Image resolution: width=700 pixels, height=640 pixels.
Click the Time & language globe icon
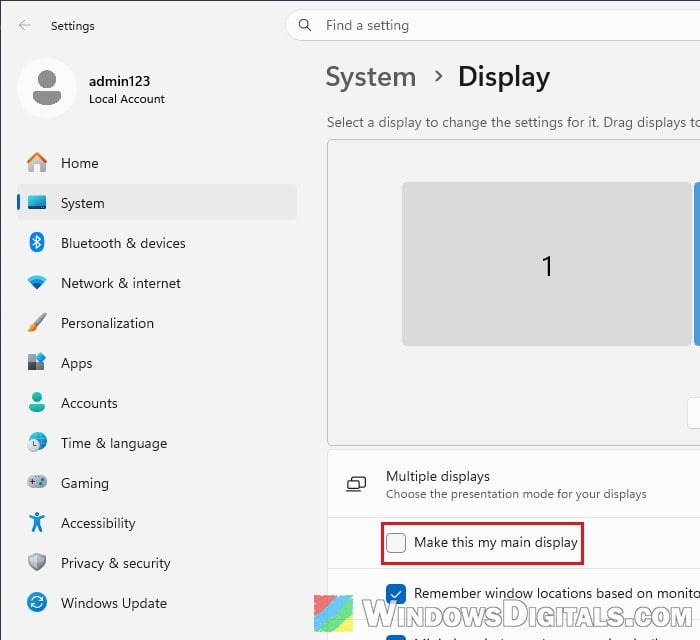click(37, 442)
